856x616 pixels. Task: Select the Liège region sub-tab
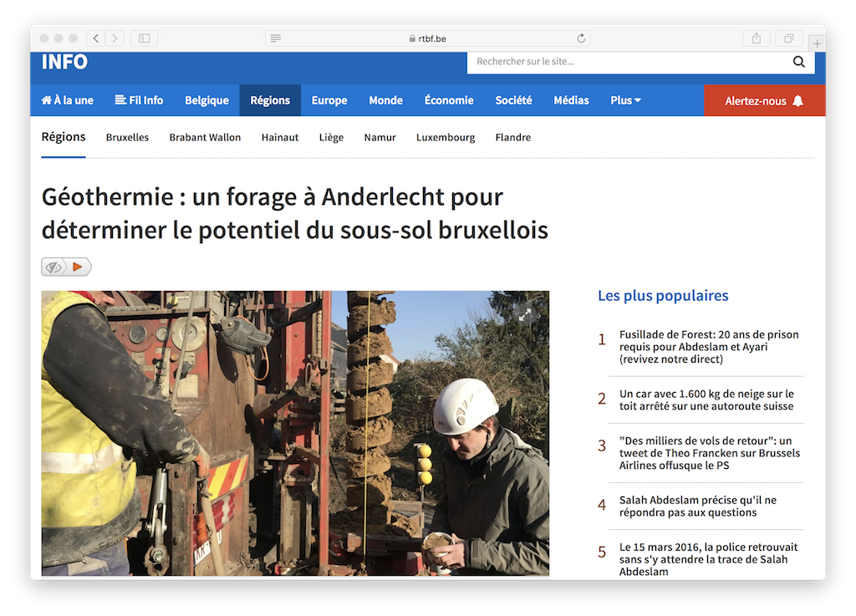pos(331,138)
